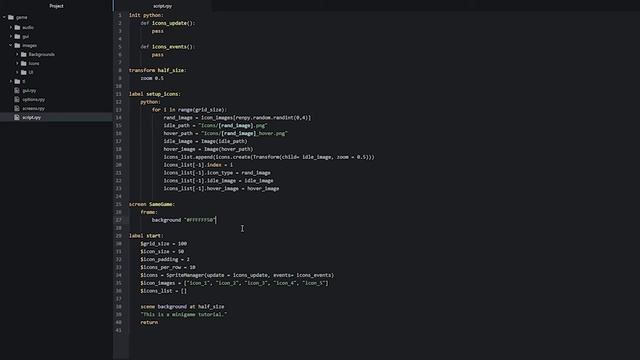Click the "def icons_update():" line
This screenshot has width=640, height=360.
click(x=168, y=23)
